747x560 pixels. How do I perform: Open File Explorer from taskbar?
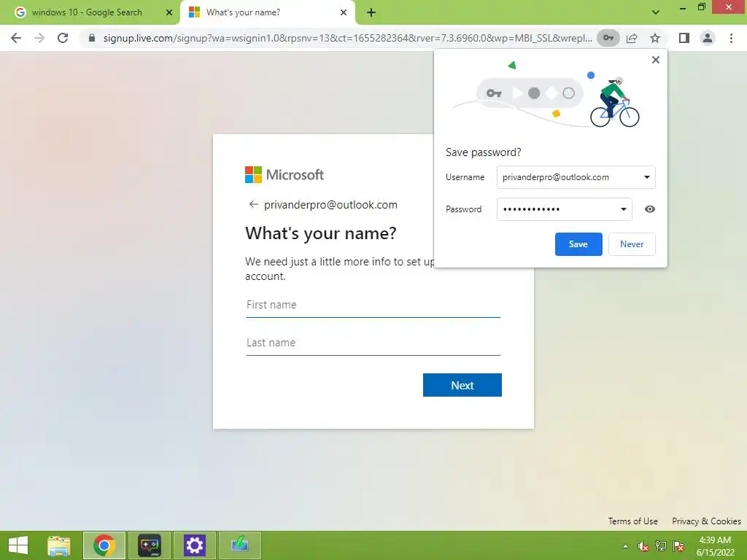tap(59, 545)
